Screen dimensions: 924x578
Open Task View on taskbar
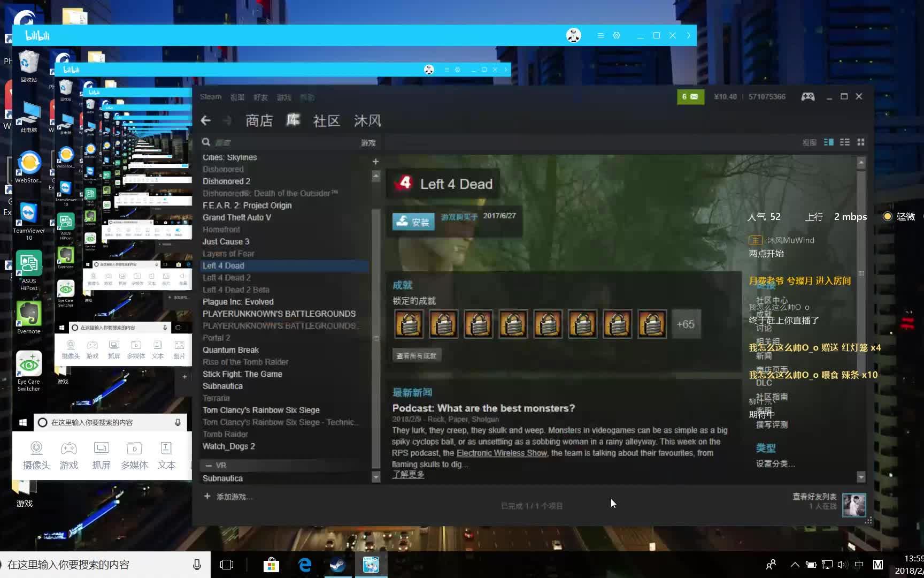click(227, 565)
